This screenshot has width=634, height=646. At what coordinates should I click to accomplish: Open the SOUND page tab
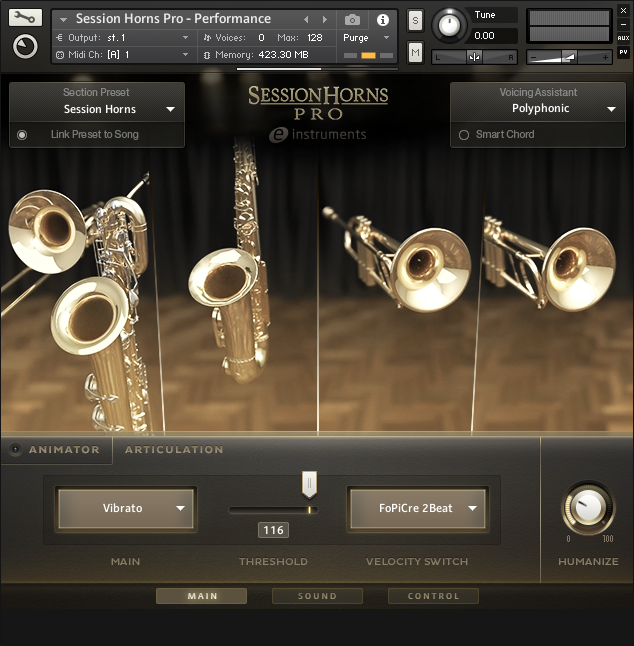pyautogui.click(x=317, y=596)
